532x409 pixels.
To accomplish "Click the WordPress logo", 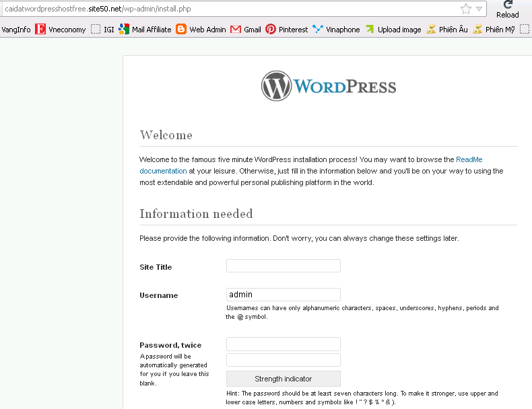I will pyautogui.click(x=329, y=85).
